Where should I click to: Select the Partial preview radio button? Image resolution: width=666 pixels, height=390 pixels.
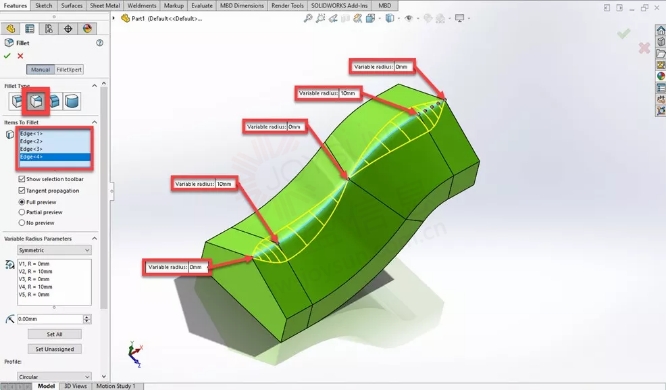click(x=22, y=212)
